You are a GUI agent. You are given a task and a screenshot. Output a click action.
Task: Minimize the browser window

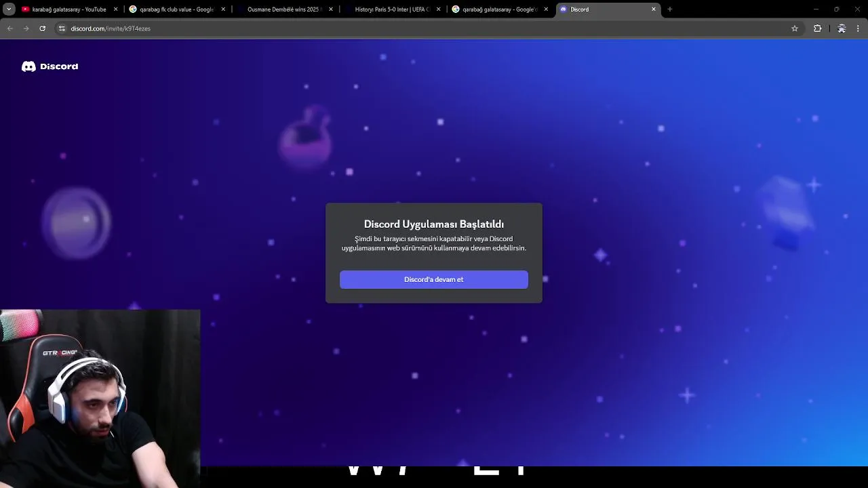(x=816, y=9)
